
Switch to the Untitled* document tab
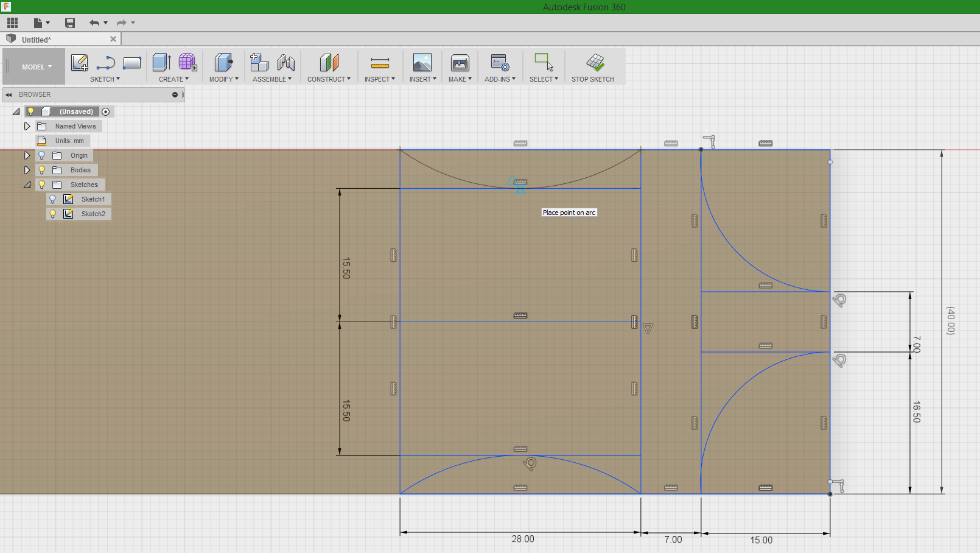(x=61, y=39)
